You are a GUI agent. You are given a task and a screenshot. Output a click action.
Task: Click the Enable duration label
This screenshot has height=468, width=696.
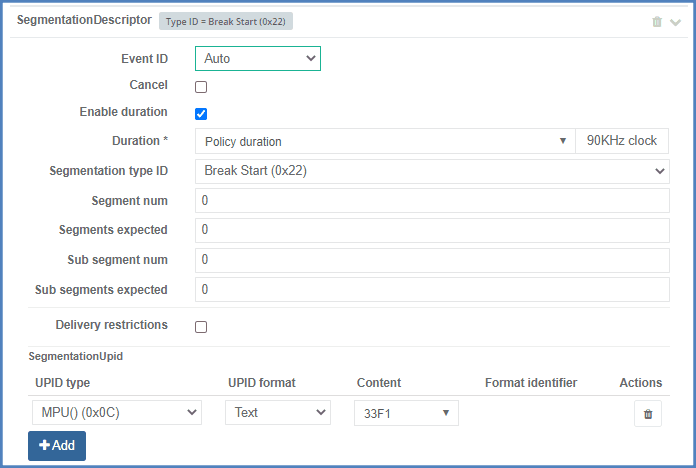(123, 112)
